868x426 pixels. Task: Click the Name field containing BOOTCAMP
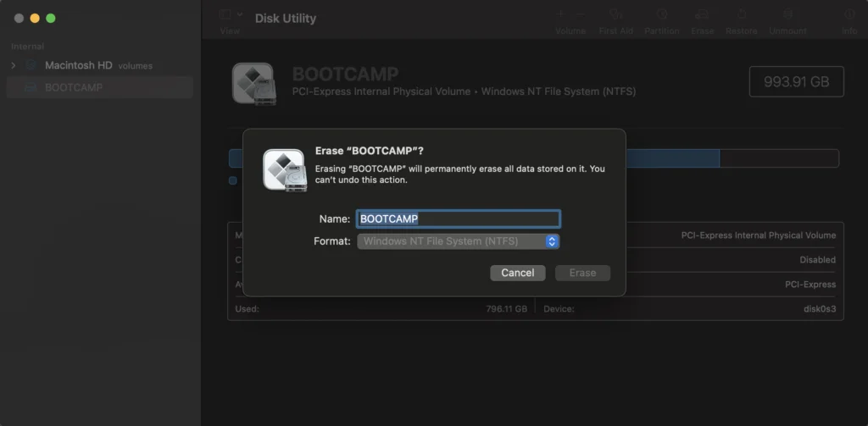(x=459, y=219)
